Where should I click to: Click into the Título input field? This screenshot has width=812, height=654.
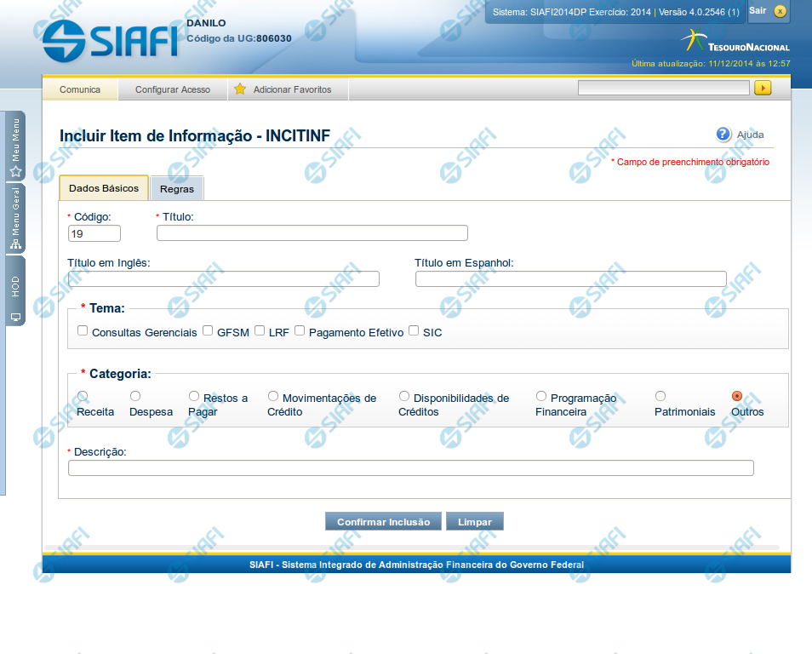coord(312,233)
